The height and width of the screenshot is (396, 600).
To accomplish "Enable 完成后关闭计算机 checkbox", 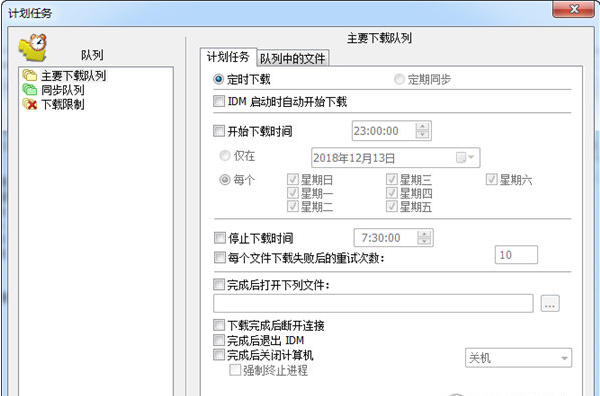I will click(219, 355).
